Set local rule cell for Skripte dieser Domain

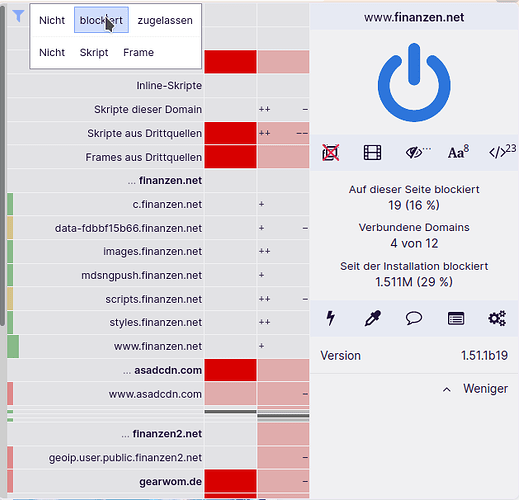tap(283, 109)
